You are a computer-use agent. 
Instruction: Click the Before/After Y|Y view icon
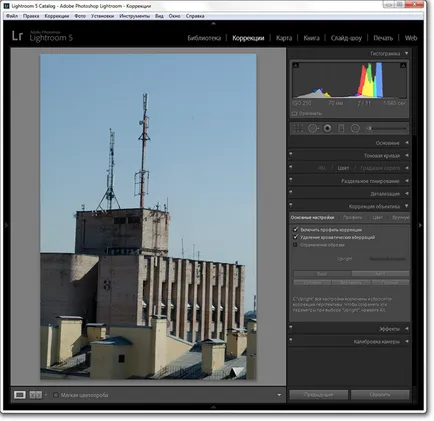36,395
